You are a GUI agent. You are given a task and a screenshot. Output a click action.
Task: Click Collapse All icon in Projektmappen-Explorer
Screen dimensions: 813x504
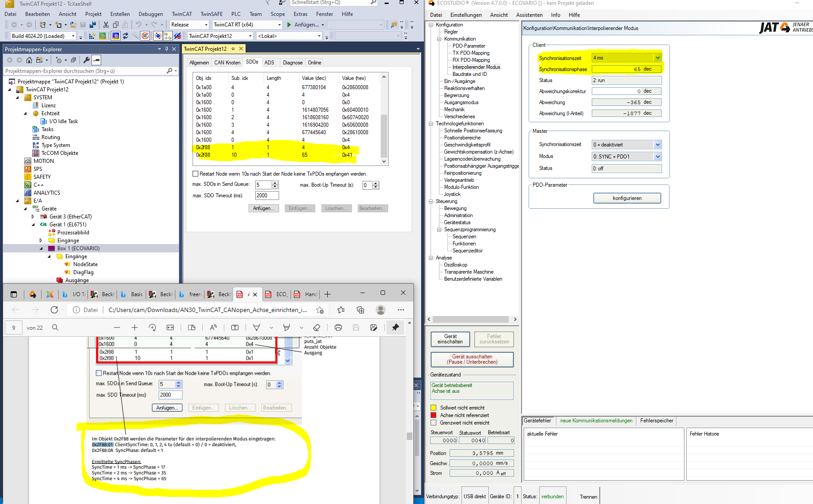coord(74,60)
